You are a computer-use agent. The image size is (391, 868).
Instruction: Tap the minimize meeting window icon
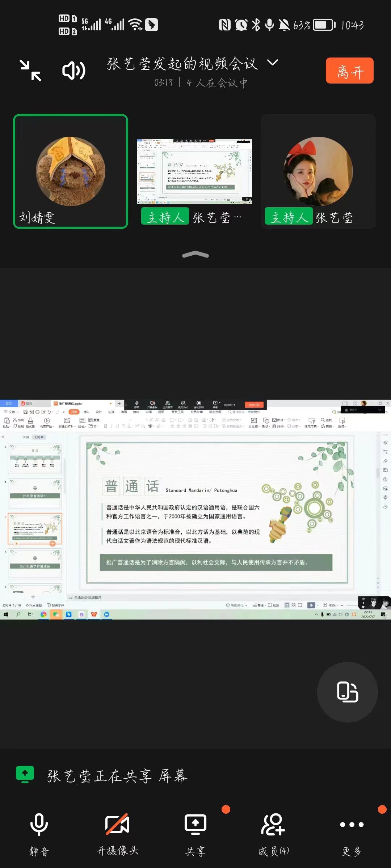pos(31,71)
